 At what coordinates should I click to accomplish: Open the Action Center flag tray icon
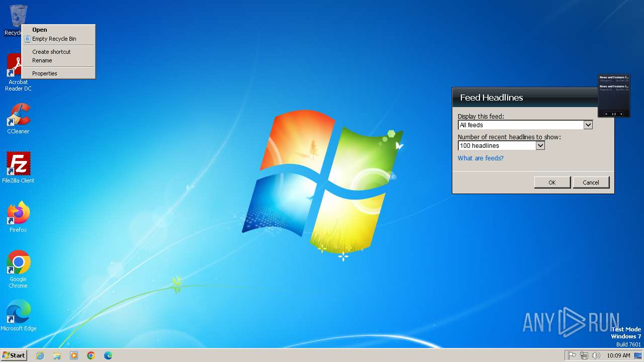[x=572, y=355]
